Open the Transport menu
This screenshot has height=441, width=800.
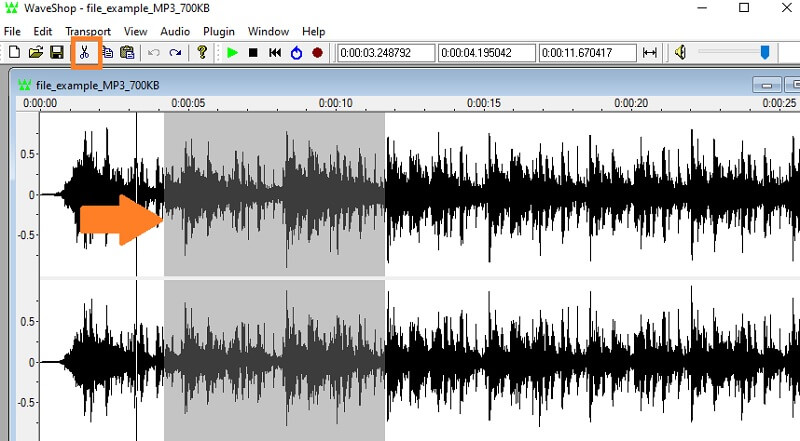coord(88,31)
